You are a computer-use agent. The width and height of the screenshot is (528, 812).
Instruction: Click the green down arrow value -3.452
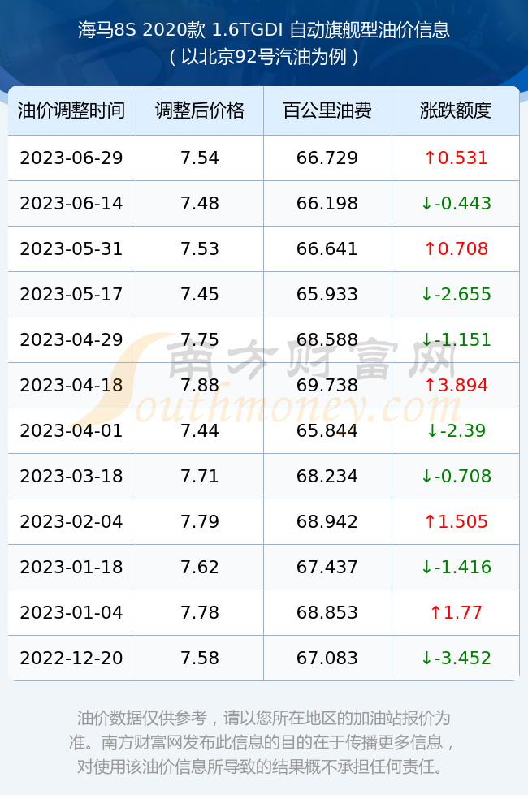pyautogui.click(x=456, y=659)
